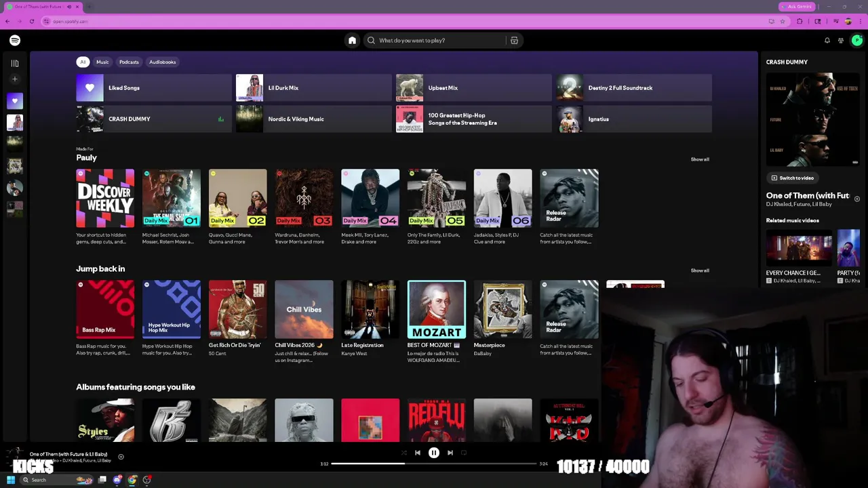Viewport: 868px width, 488px height.
Task: Open the Late Registration album
Action: pos(370,319)
